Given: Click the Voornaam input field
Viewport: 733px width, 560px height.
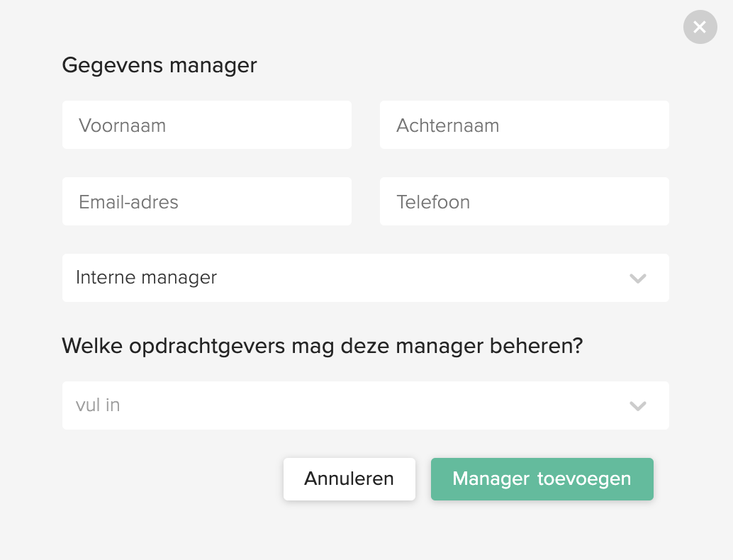Looking at the screenshot, I should coord(206,125).
